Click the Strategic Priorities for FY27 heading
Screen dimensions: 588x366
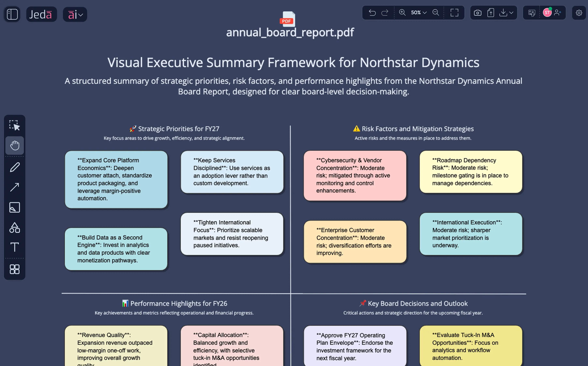(x=174, y=129)
